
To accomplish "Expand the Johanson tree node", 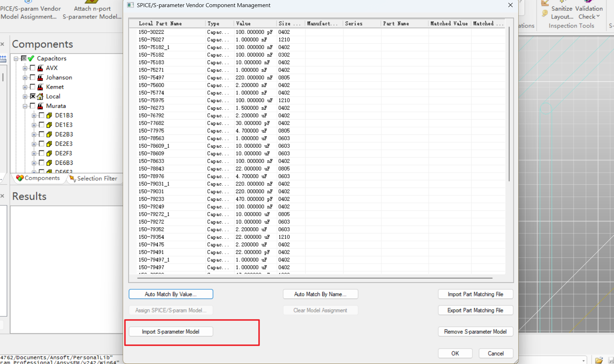I will point(25,78).
